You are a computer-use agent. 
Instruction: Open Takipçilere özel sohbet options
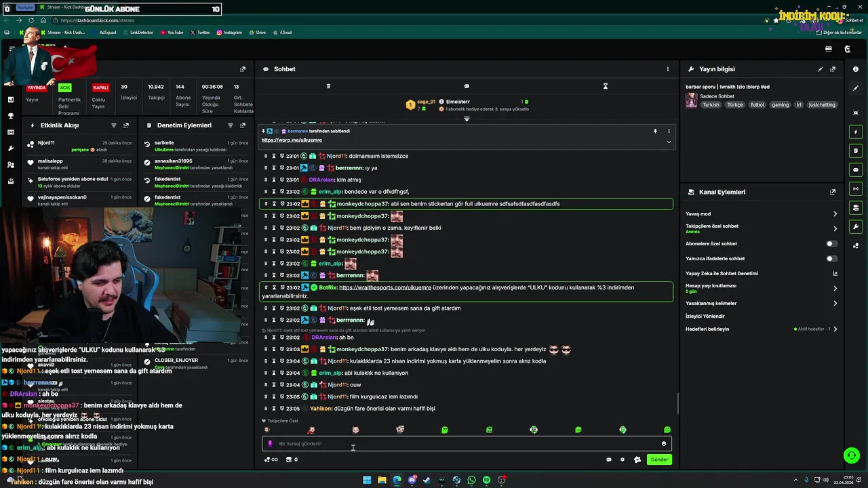(x=762, y=228)
